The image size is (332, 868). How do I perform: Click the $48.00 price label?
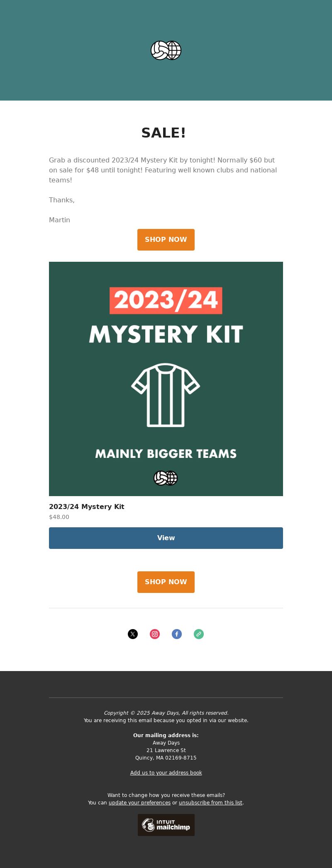tap(59, 517)
